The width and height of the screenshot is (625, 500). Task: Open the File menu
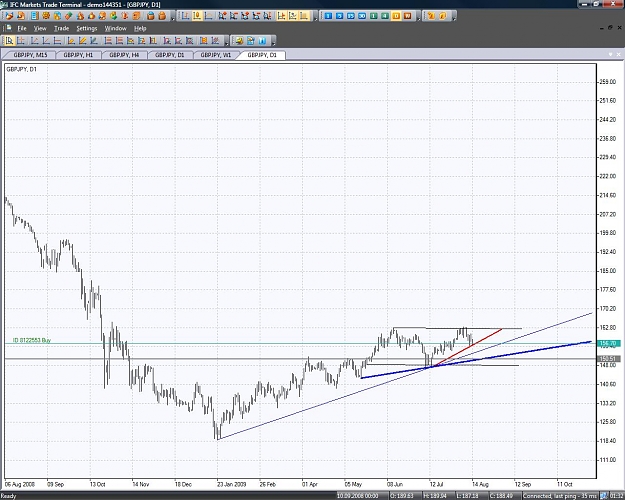pyautogui.click(x=22, y=28)
